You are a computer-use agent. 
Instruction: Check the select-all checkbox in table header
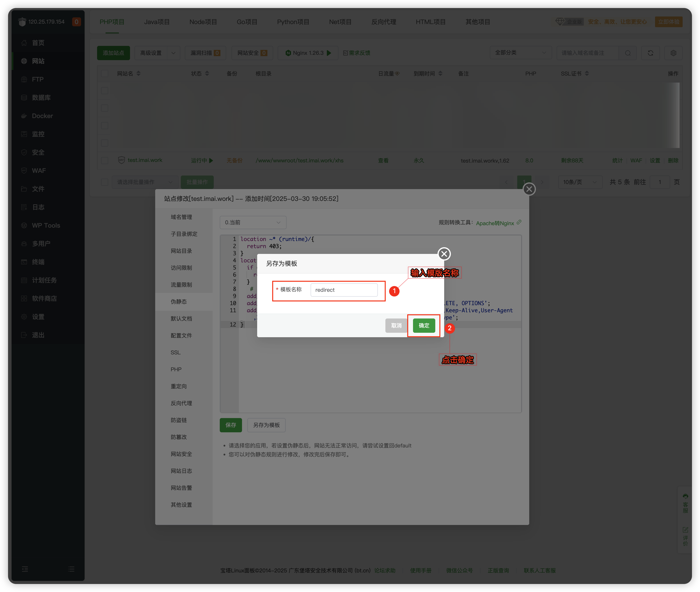point(105,73)
